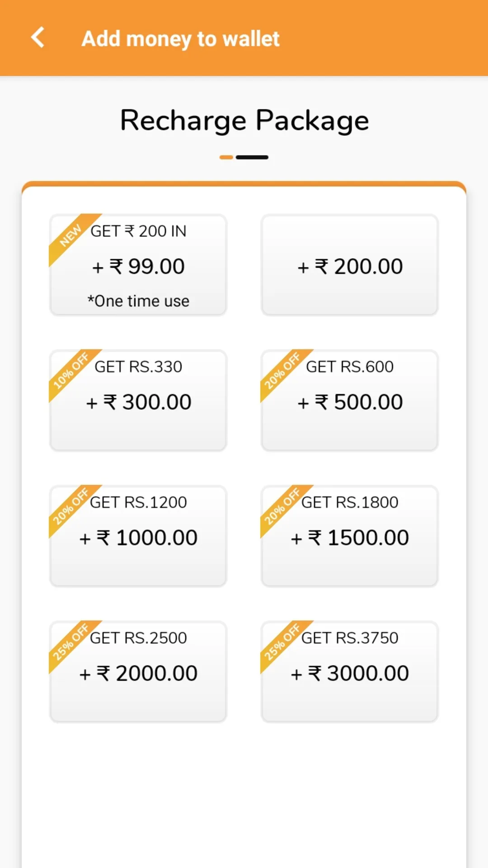Choose the ₹200.00 recharge package
The height and width of the screenshot is (868, 488).
click(x=350, y=265)
